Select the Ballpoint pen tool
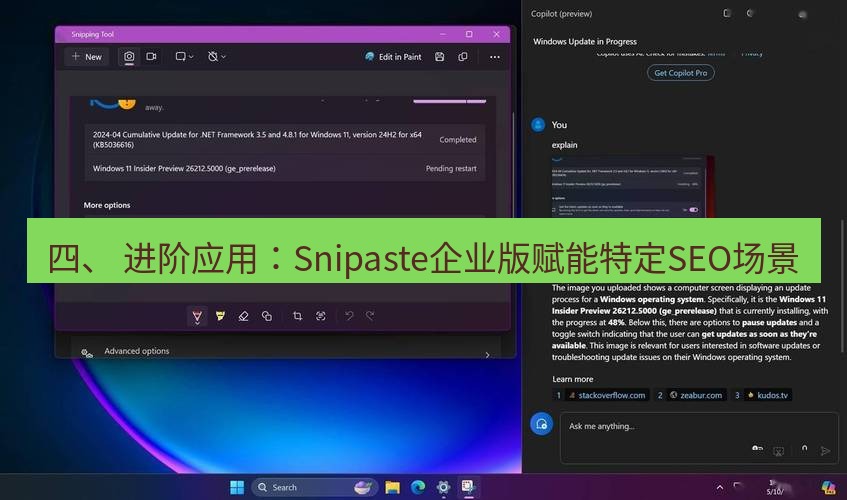Image resolution: width=847 pixels, height=500 pixels. (x=197, y=316)
